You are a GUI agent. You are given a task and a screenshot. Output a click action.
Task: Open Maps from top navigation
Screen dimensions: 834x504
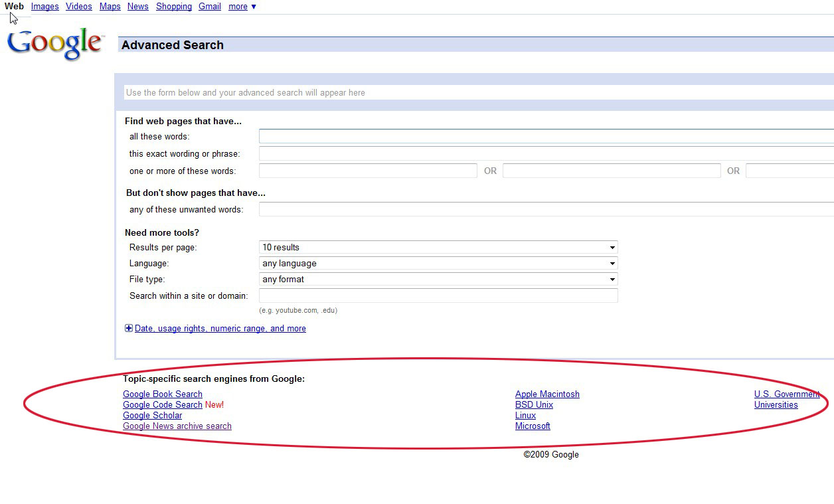coord(110,7)
